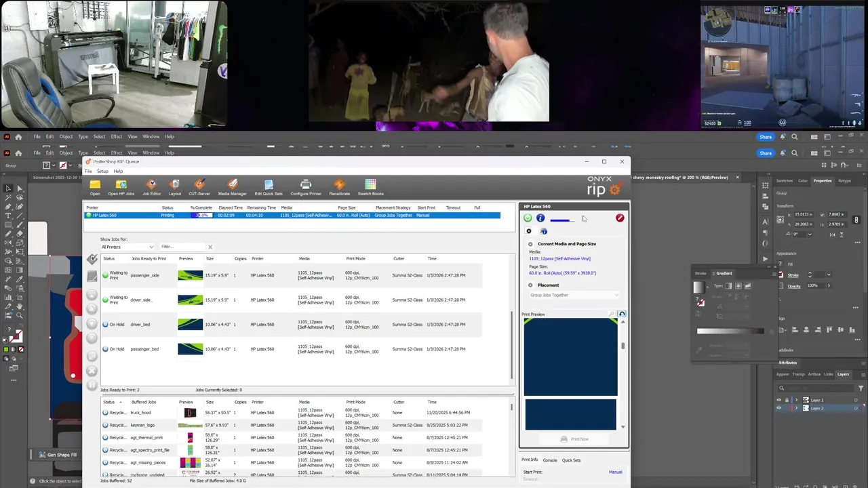Click the Stroke color swatch in Properties
The height and width of the screenshot is (488, 868).
(x=781, y=275)
